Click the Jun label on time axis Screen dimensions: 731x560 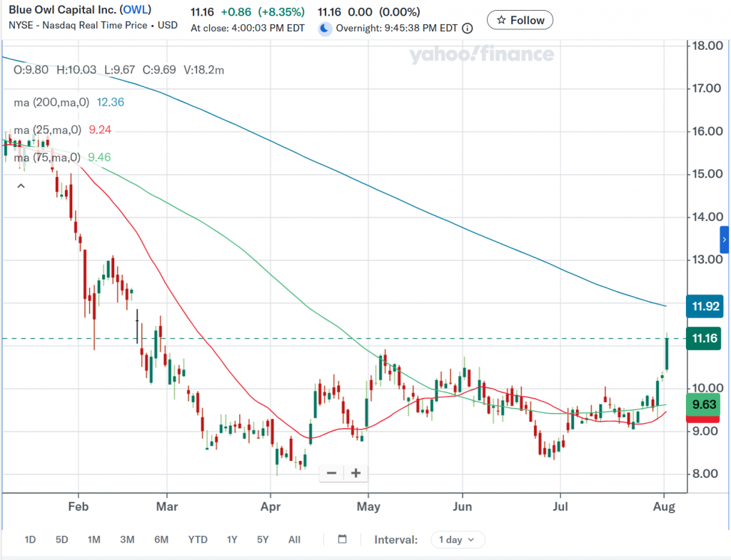pos(462,506)
